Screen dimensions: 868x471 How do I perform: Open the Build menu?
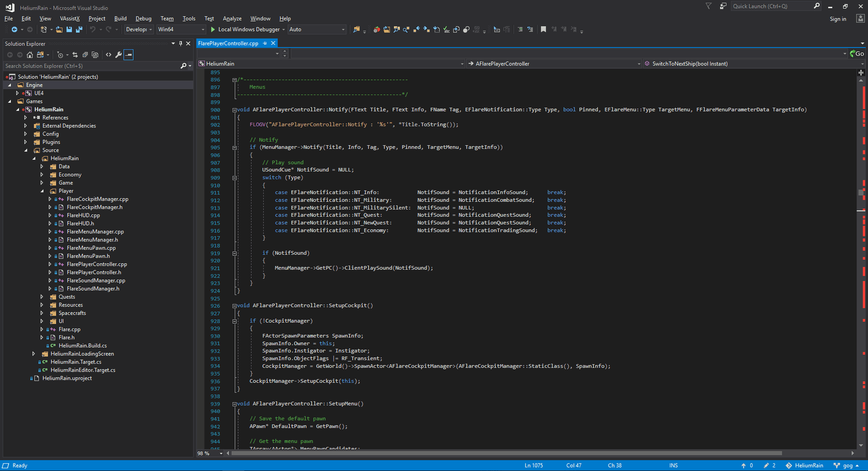(120, 18)
